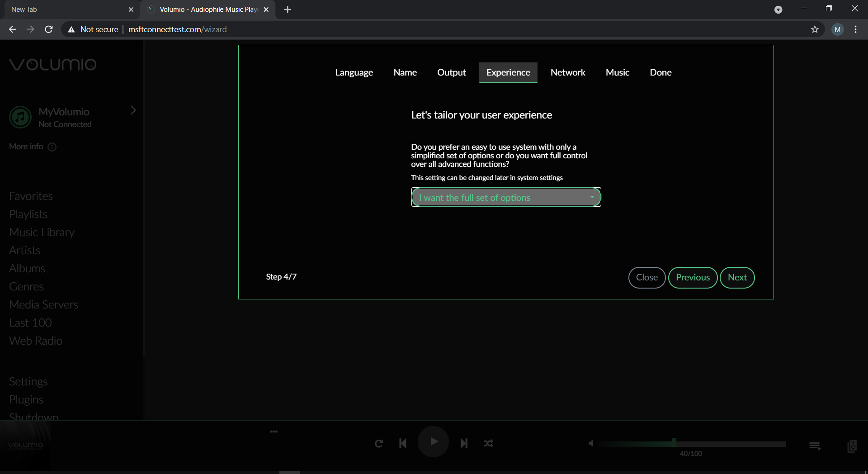Click the More info link
The width and height of the screenshot is (868, 474).
[26, 147]
